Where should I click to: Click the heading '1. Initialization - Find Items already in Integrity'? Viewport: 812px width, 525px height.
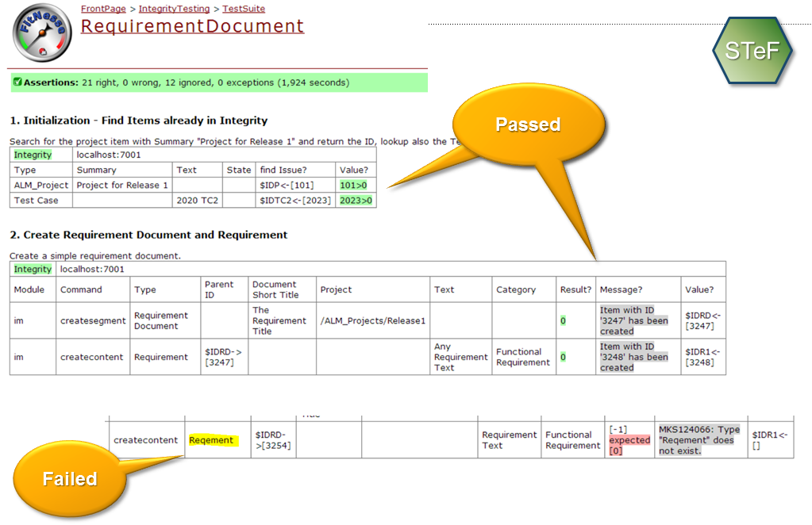139,121
